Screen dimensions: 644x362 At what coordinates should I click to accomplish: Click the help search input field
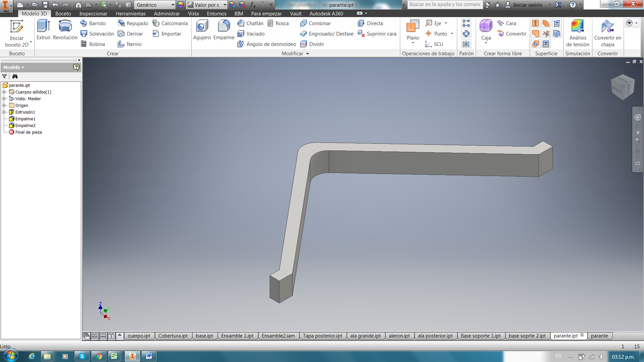click(x=445, y=5)
